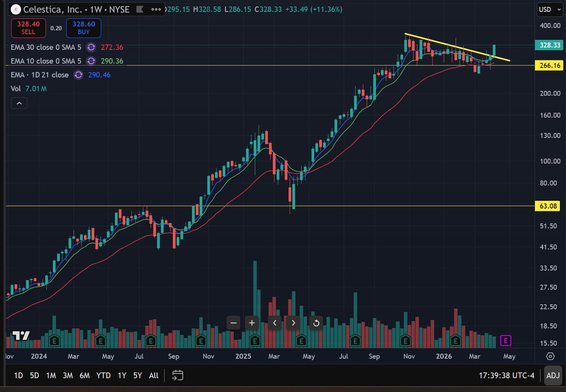The width and height of the screenshot is (566, 392).
Task: Click the 2026 label on time axis
Action: pos(444,357)
